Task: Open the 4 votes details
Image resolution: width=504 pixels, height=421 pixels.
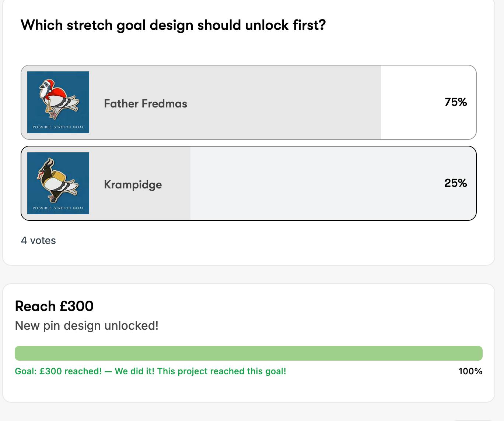Action: tap(39, 241)
